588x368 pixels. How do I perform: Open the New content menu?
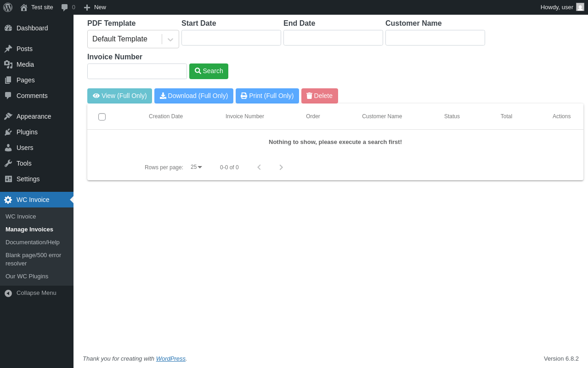[95, 7]
